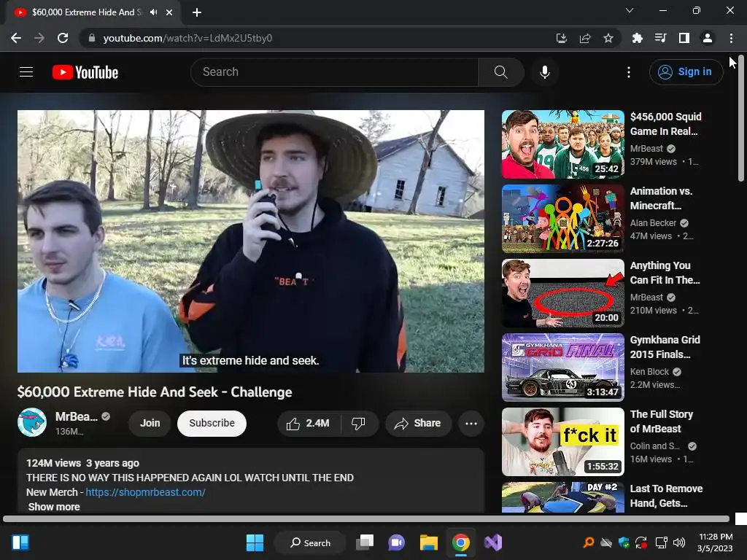Click Alan Becker channel name
This screenshot has height=560, width=747.
[x=653, y=223]
